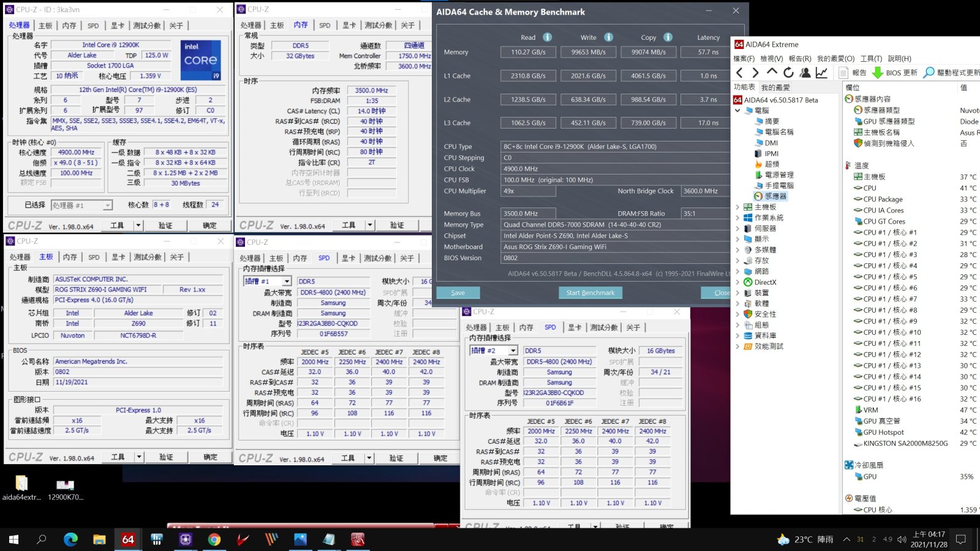Expand the 效能測試 tree node

(x=737, y=347)
